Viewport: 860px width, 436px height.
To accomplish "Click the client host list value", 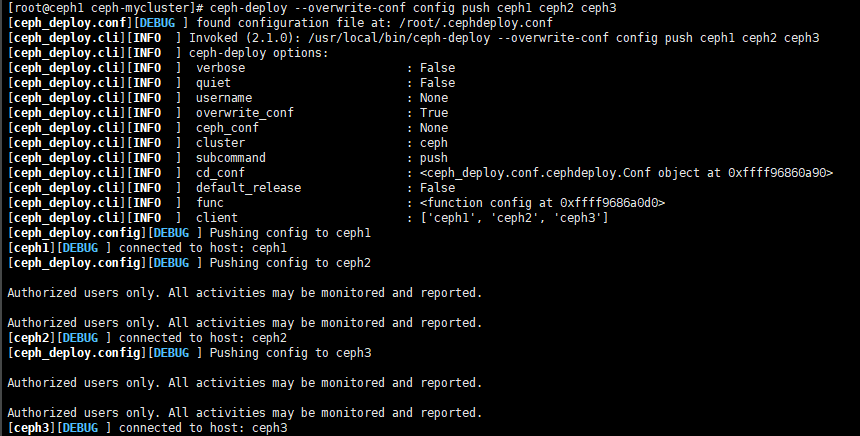I will point(514,218).
